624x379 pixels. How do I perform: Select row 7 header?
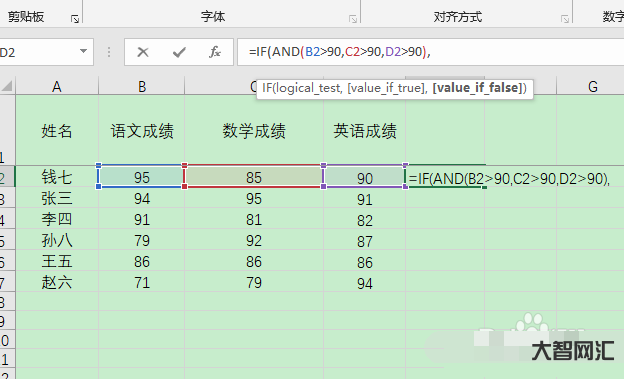coord(7,282)
